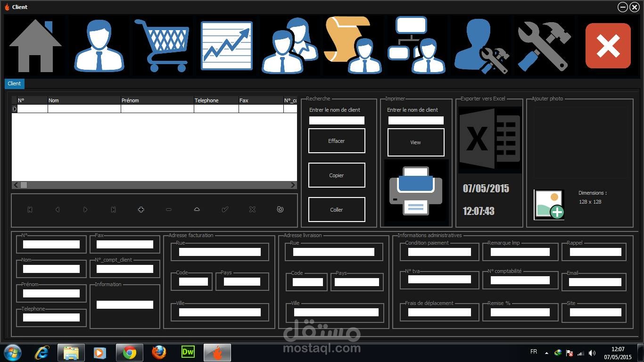Delete record with the minus icon
Image resolution: width=644 pixels, height=362 pixels.
(169, 210)
